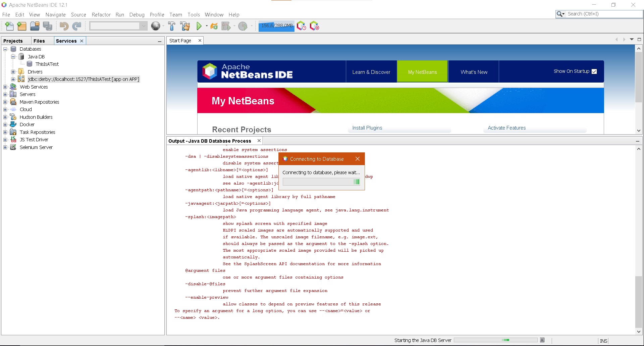644x346 pixels.
Task: Expand the Maven Repositories tree node
Action: [5, 102]
